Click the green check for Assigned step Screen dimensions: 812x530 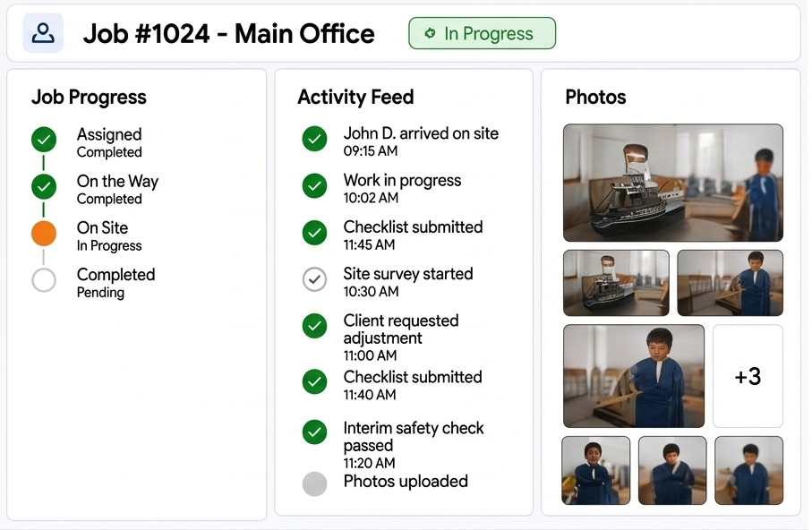tap(44, 140)
